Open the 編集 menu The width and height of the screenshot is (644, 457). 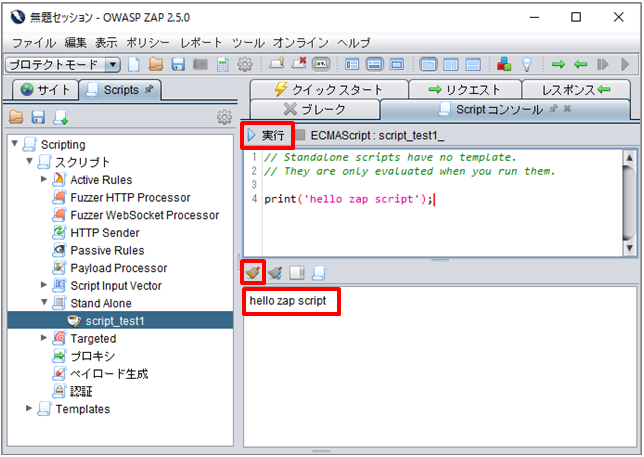click(76, 42)
